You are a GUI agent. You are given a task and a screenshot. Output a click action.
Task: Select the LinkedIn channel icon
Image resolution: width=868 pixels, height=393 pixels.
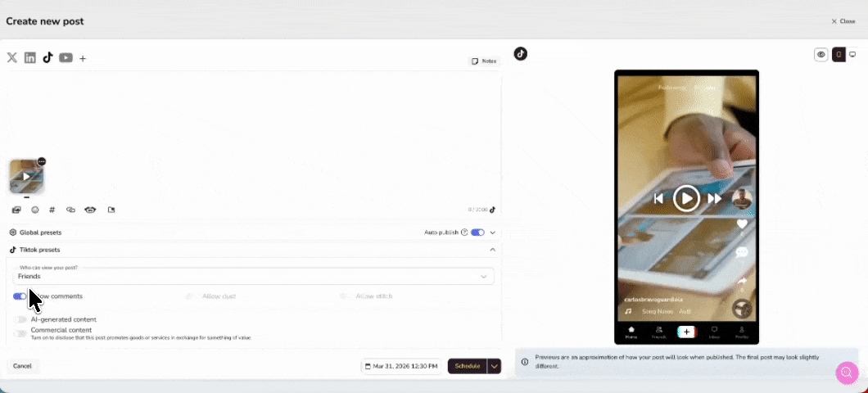[x=30, y=57]
